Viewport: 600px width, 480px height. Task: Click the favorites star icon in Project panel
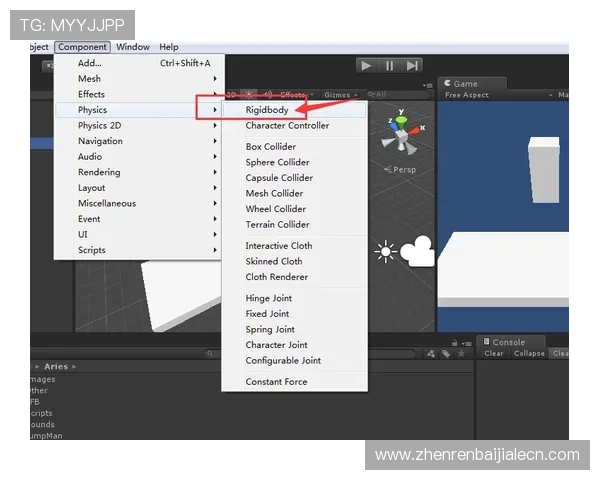click(461, 354)
